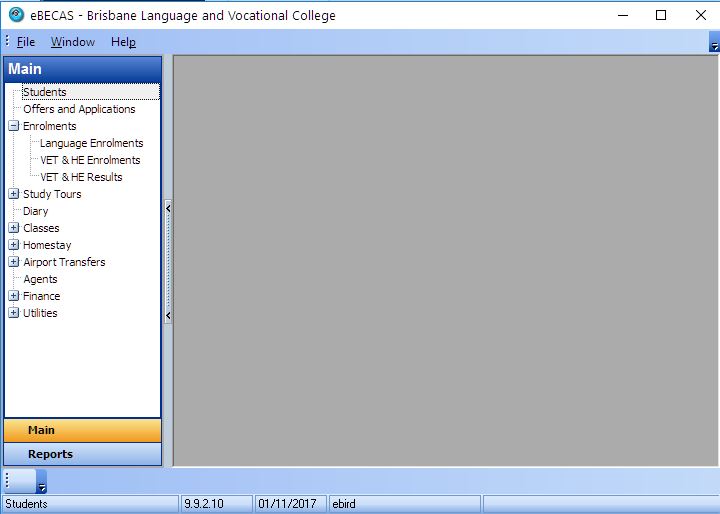Collapse the Enrolments tree node
The width and height of the screenshot is (720, 514).
[14, 127]
